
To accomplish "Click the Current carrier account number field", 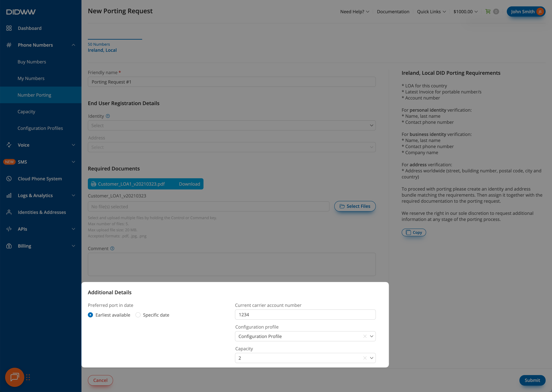I will (x=305, y=315).
